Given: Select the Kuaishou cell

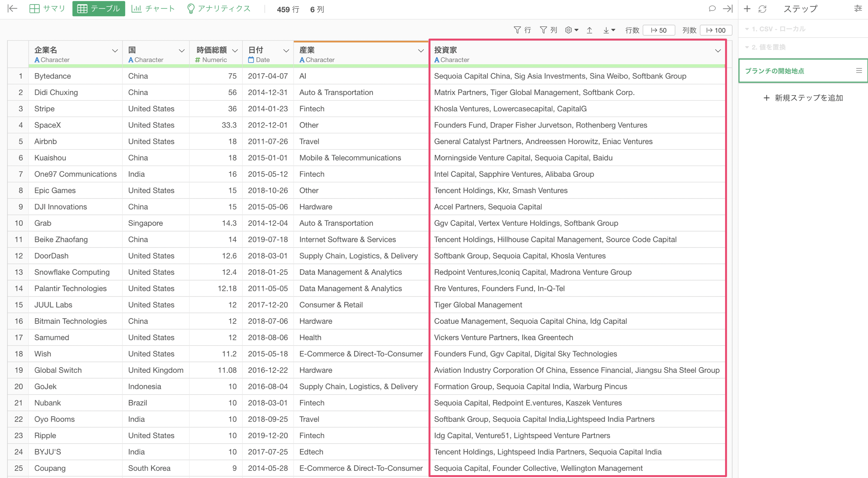Looking at the screenshot, I should coord(76,158).
